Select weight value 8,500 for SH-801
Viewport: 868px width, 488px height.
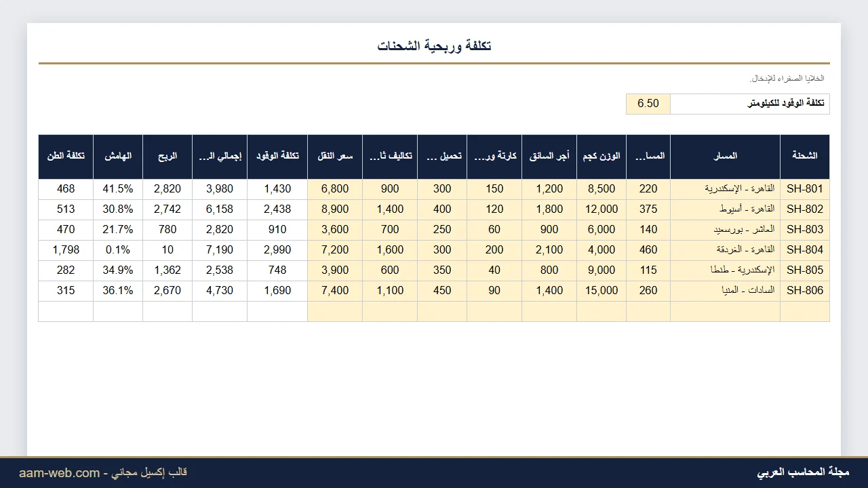click(x=601, y=189)
